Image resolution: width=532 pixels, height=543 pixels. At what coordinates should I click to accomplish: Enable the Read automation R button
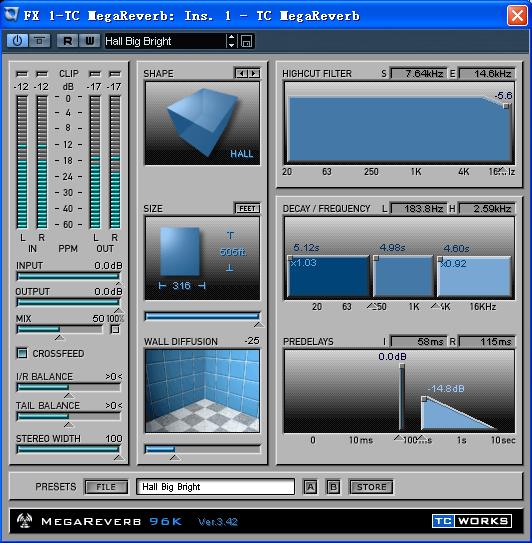point(67,41)
